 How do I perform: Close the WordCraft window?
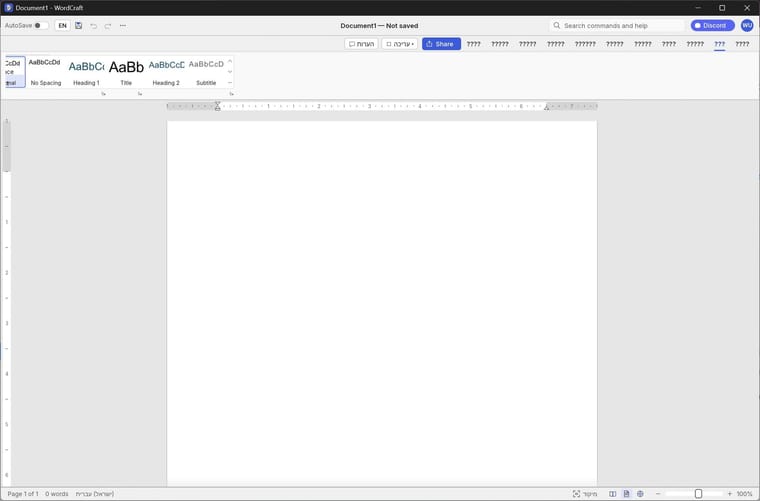[747, 8]
